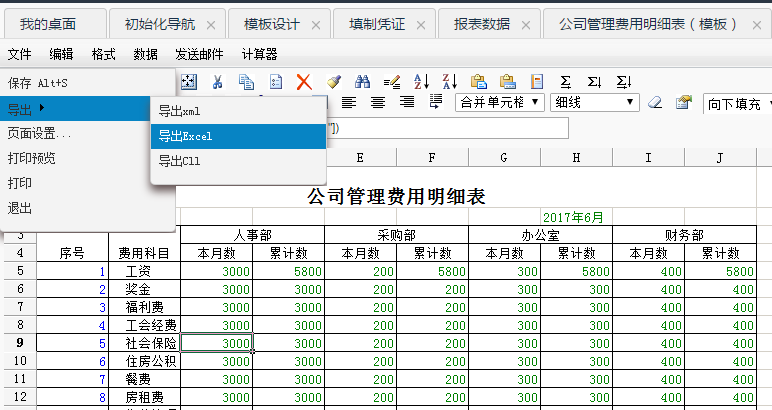Viewport: 772px width, 410px height.
Task: Select the 社会保险 cell in row 9
Action: pos(144,343)
